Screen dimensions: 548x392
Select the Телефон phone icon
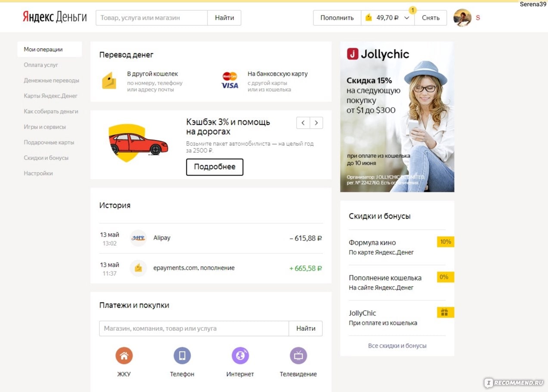click(182, 356)
